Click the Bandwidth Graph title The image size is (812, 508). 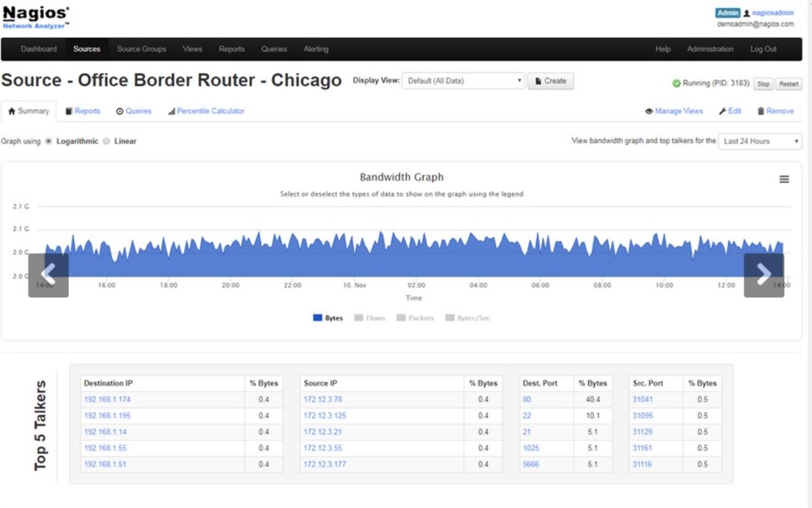(x=402, y=177)
